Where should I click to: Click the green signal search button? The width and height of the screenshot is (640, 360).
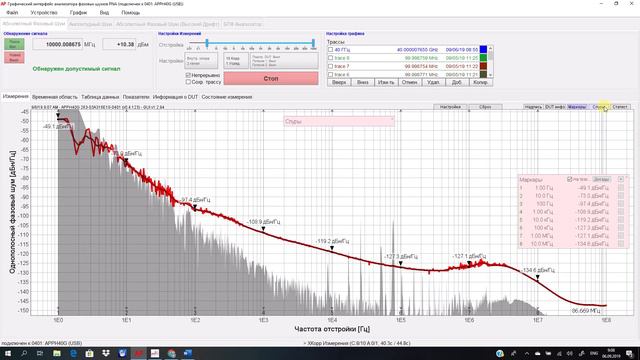click(x=14, y=44)
